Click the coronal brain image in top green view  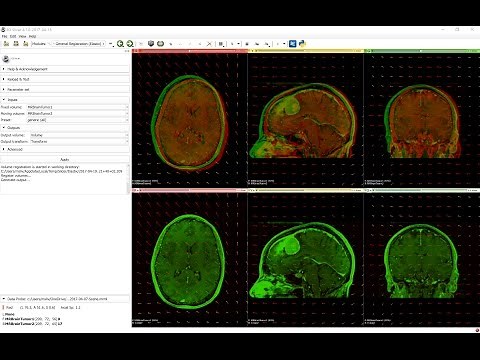422,122
